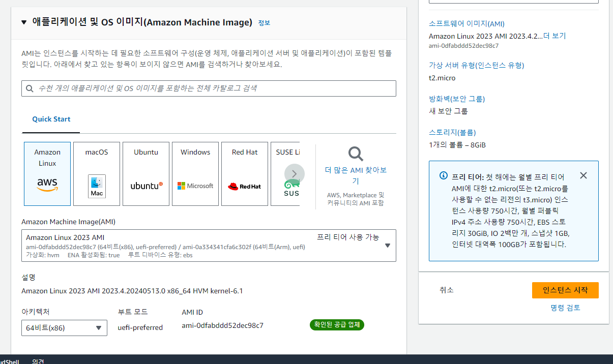
Task: Select the SUSE Linux AMI tile
Action: click(x=285, y=174)
